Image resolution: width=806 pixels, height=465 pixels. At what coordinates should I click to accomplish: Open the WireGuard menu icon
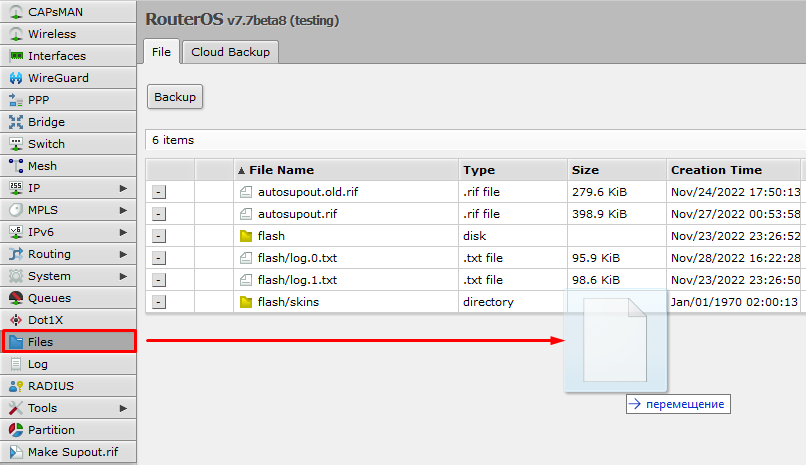coord(16,78)
